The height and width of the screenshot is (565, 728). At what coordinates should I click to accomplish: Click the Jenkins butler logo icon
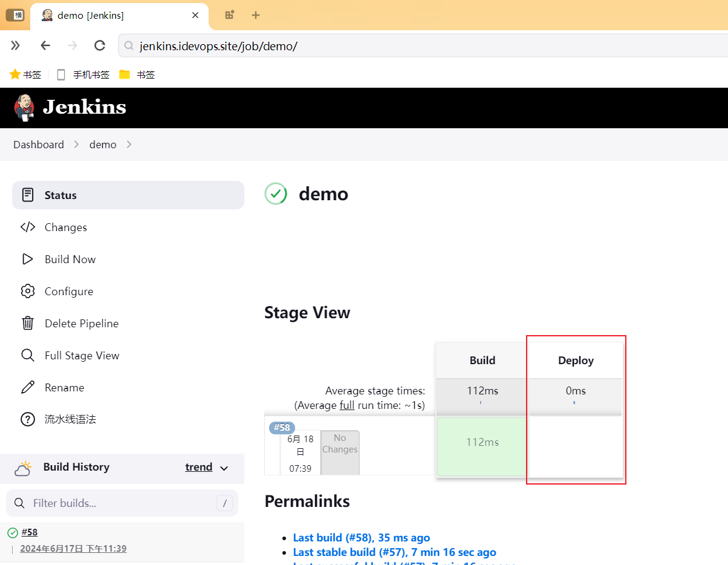coord(25,108)
